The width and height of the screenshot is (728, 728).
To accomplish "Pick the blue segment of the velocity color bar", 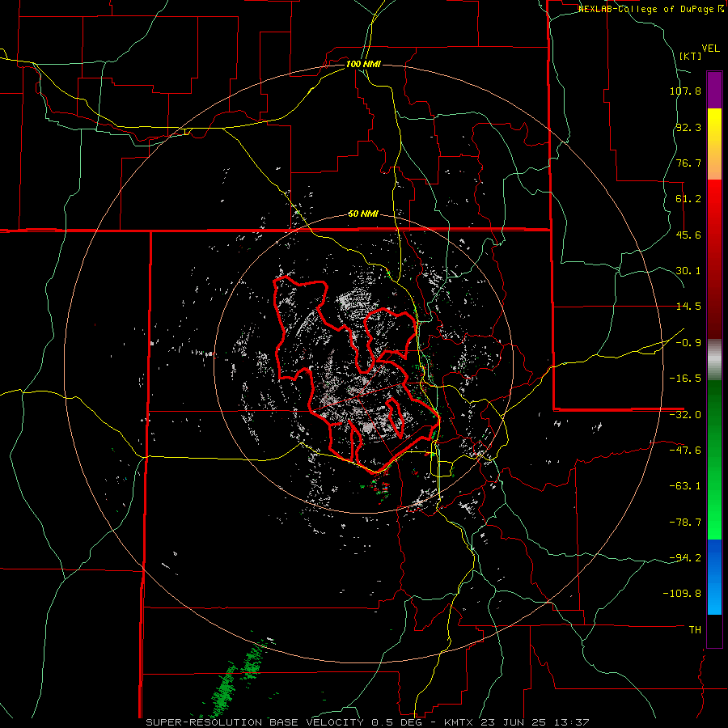I will point(714,577).
